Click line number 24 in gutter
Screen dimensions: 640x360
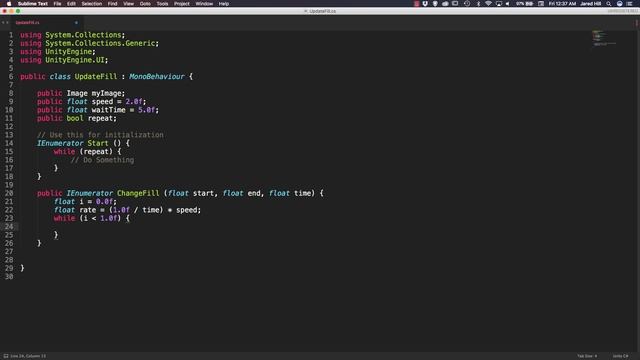coord(9,227)
